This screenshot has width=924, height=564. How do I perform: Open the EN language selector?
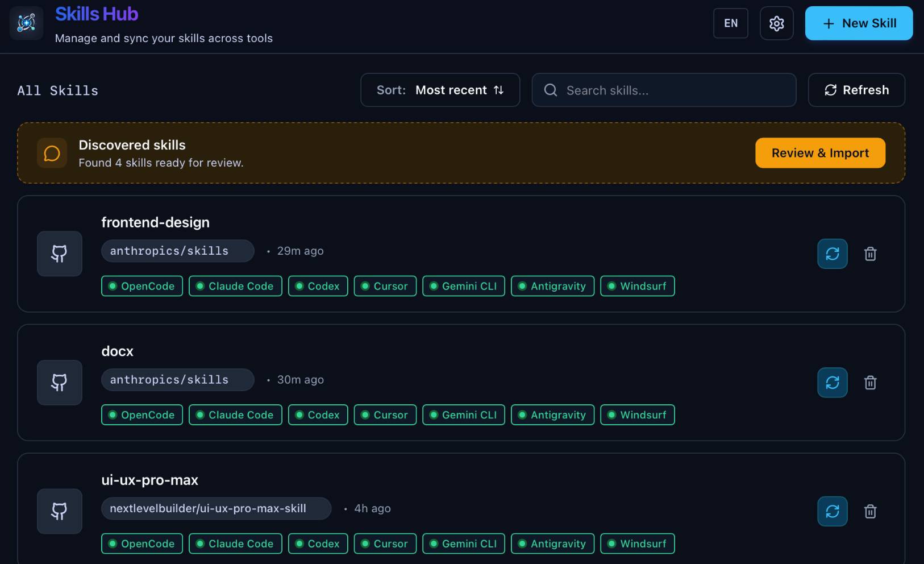[x=730, y=23]
